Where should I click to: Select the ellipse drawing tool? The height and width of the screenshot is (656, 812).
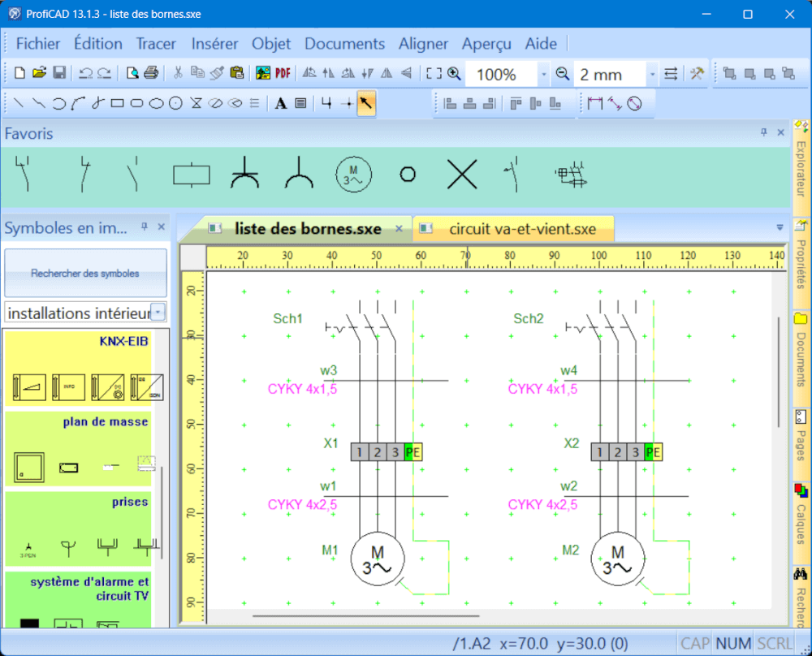pyautogui.click(x=157, y=104)
